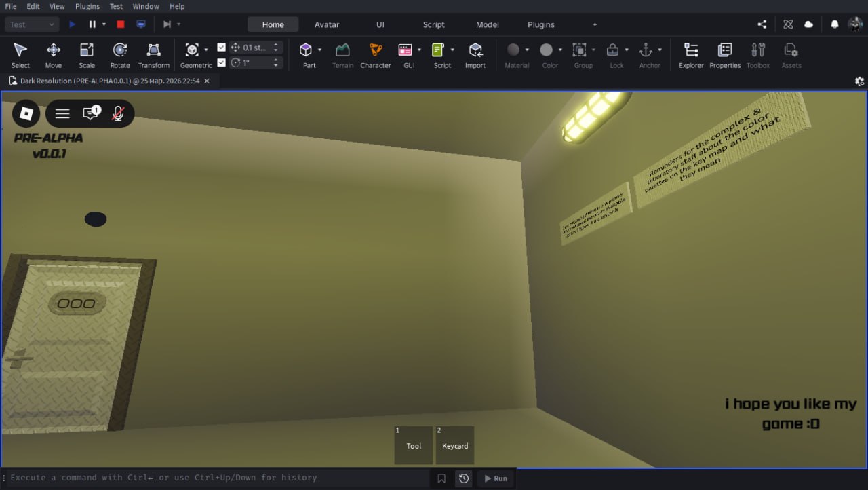Image resolution: width=868 pixels, height=490 pixels.
Task: Click the viewport settings gear icon
Action: coord(860,81)
